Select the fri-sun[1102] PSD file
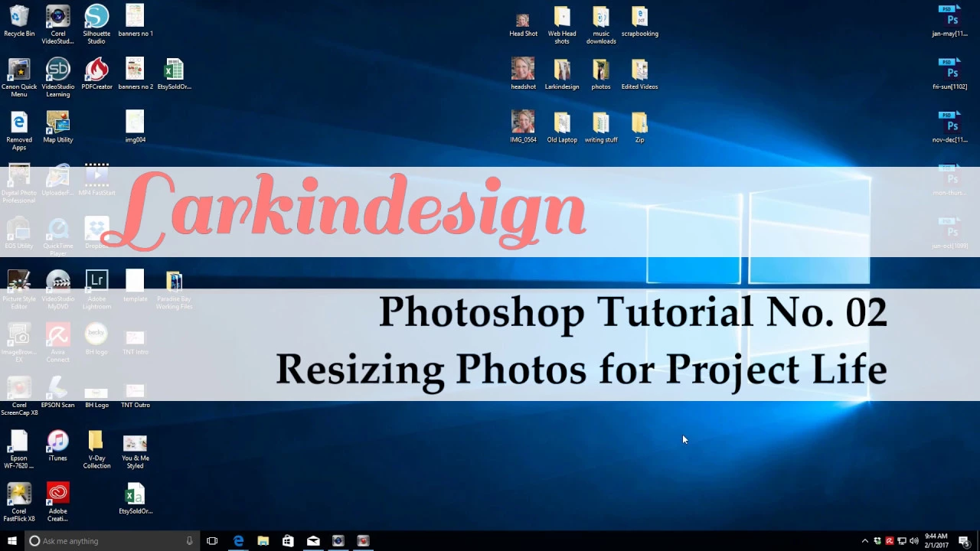Screen dimensions: 980x551 [949, 74]
